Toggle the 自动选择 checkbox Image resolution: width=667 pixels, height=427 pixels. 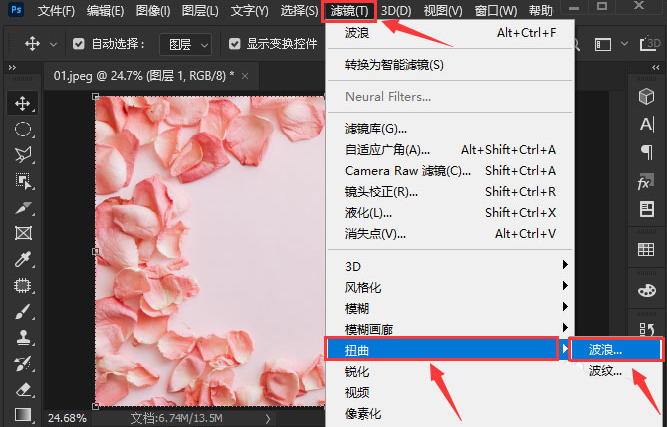pyautogui.click(x=80, y=44)
